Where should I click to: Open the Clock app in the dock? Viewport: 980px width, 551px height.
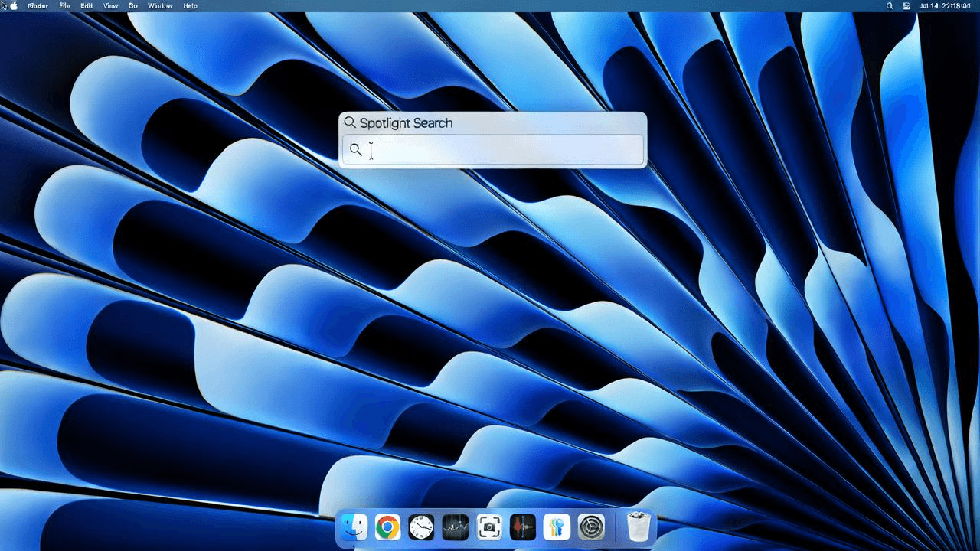[x=421, y=527]
